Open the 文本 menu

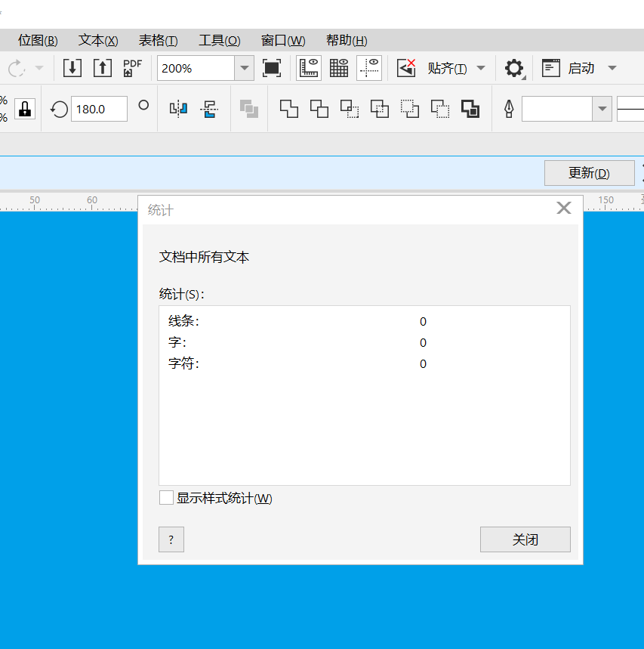pyautogui.click(x=98, y=40)
